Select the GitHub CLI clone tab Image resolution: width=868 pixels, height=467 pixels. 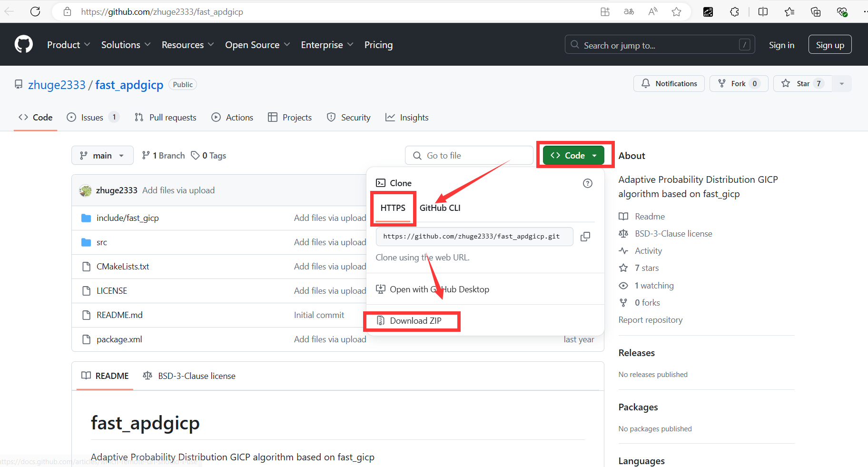[x=440, y=208]
